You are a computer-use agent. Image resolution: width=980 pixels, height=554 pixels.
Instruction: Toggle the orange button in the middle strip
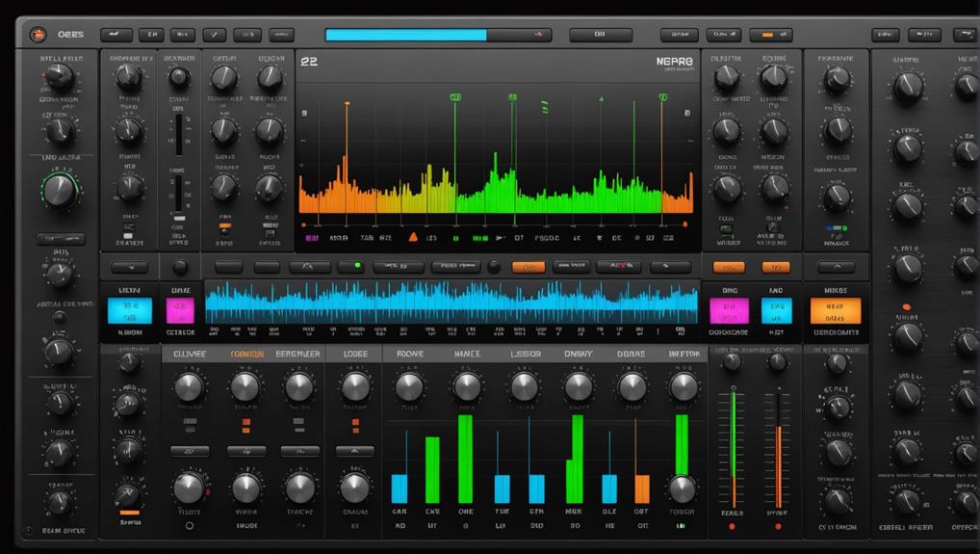(529, 267)
